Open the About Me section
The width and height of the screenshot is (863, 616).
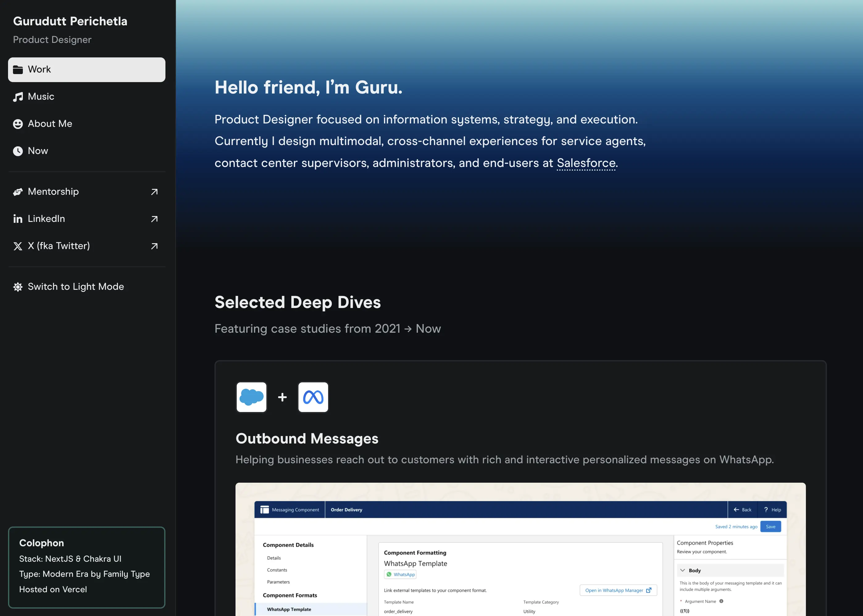tap(50, 124)
